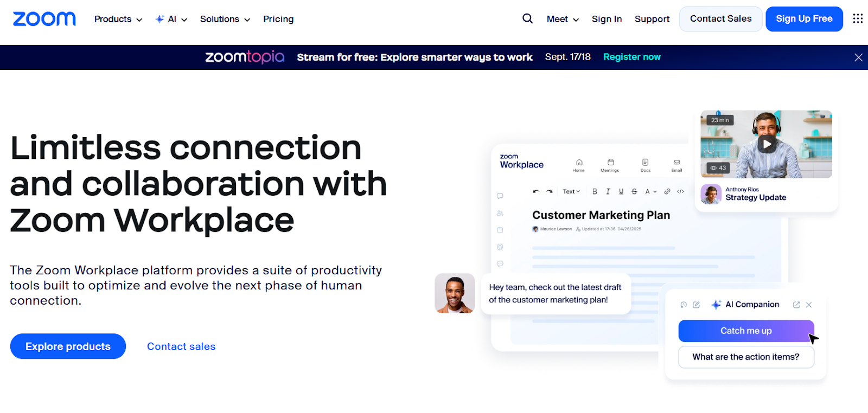This screenshot has height=413, width=868.
Task: Click Anthony Rios avatar thumbnail
Action: [x=711, y=194]
